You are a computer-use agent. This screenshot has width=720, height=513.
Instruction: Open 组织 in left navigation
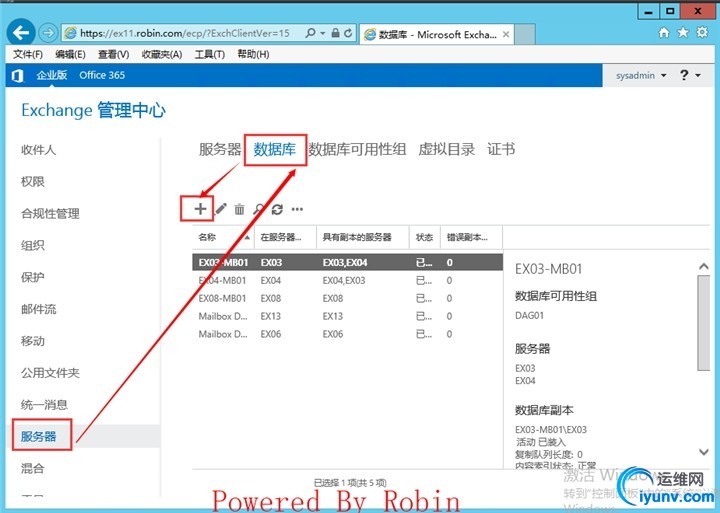click(x=33, y=245)
